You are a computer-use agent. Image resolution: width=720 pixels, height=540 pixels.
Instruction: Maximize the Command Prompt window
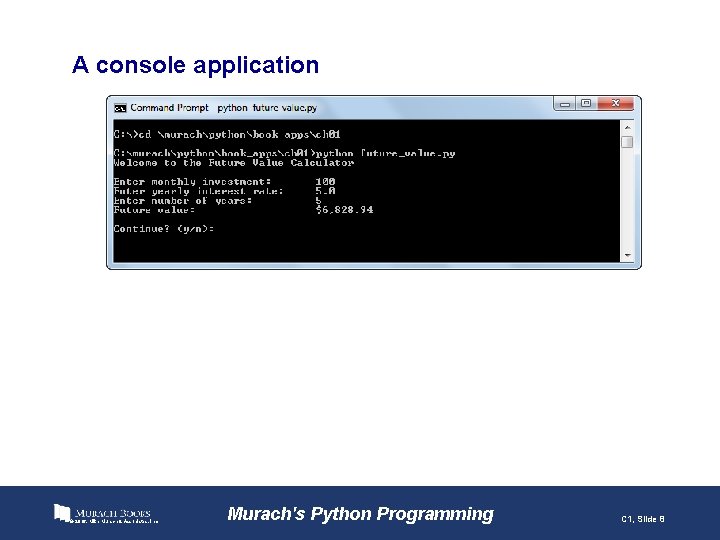[586, 104]
